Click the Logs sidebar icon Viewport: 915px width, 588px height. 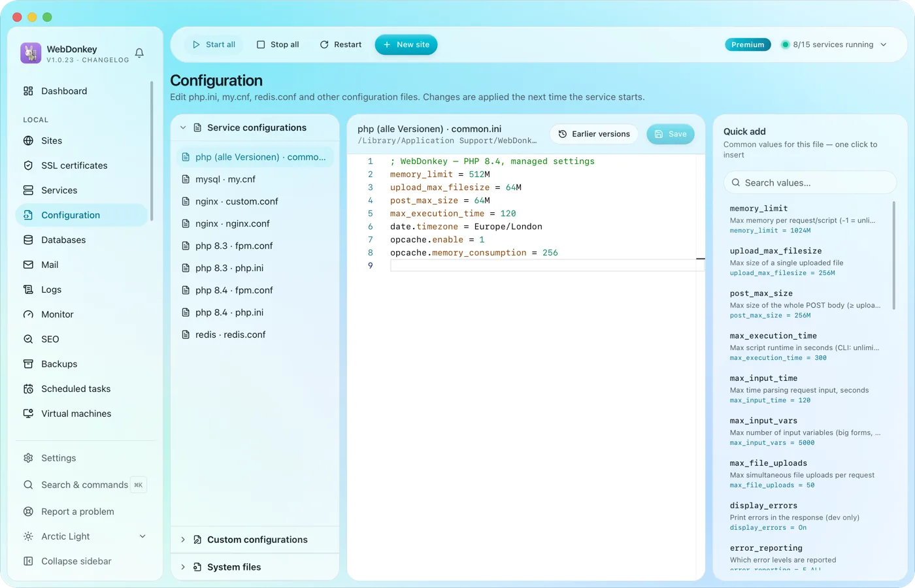[x=28, y=289]
